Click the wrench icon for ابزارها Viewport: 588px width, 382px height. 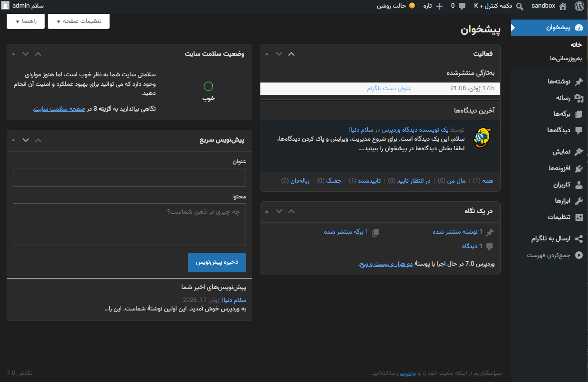coord(579,201)
